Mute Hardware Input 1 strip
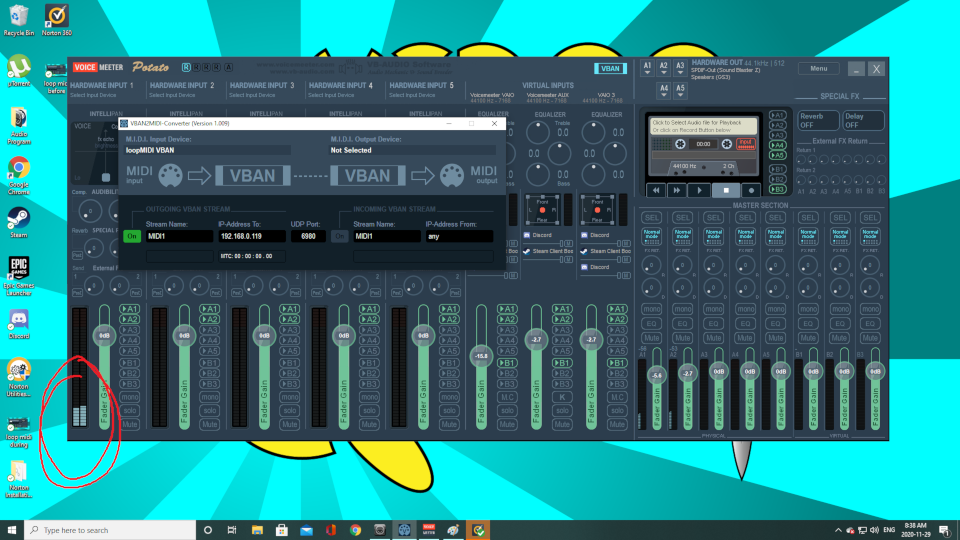Screen dimensions: 960x540 [130, 424]
